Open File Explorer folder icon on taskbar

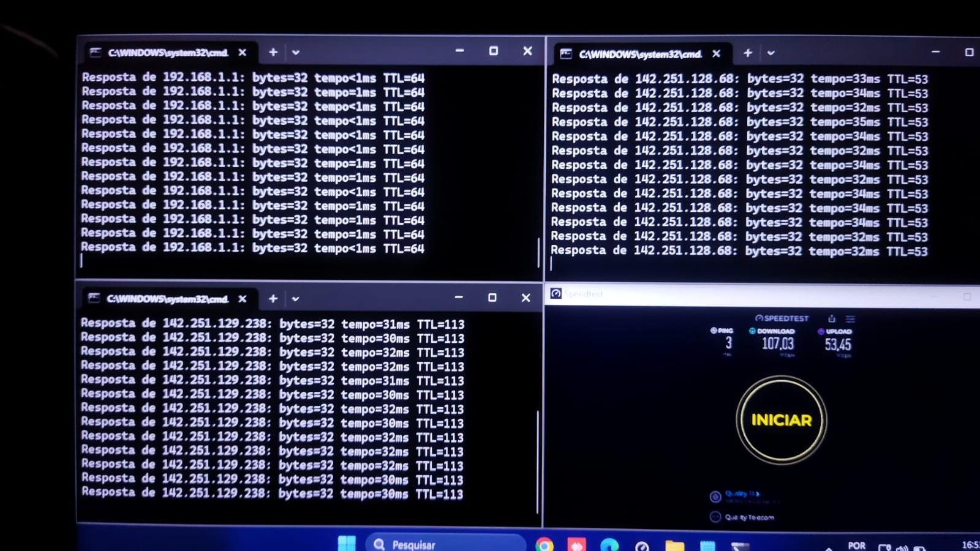674,545
